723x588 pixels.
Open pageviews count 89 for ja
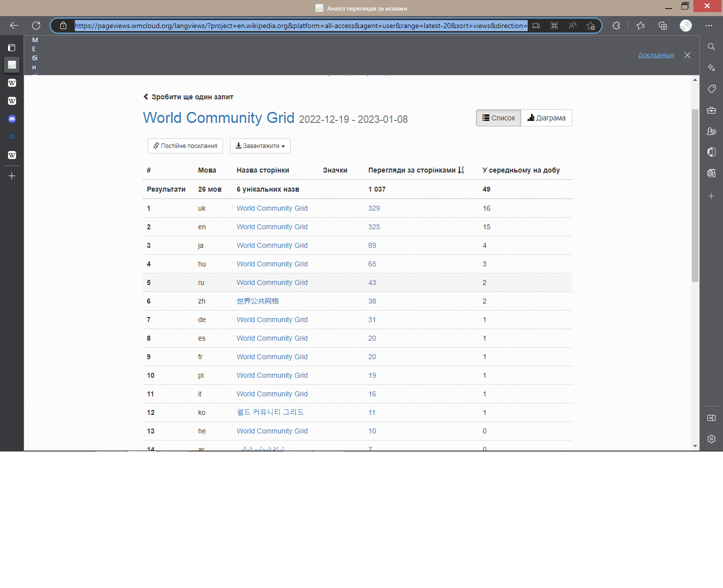pos(372,245)
